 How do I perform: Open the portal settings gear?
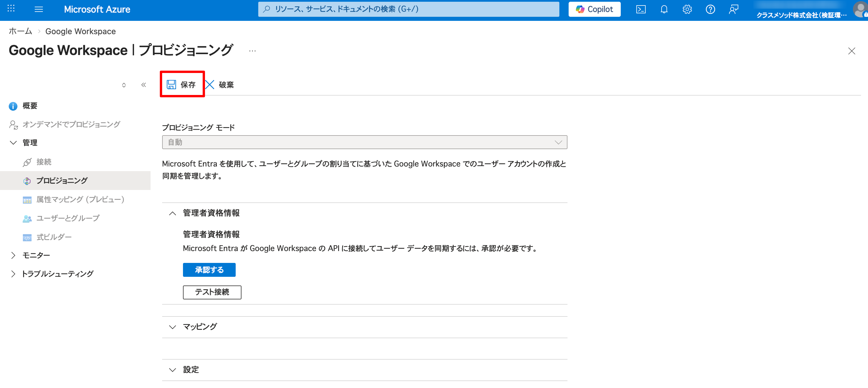click(687, 9)
